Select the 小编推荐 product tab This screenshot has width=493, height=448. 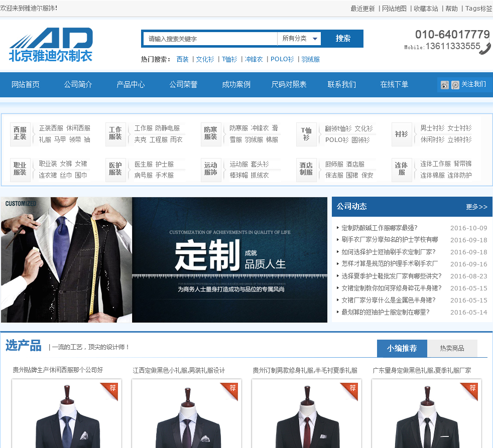click(402, 348)
